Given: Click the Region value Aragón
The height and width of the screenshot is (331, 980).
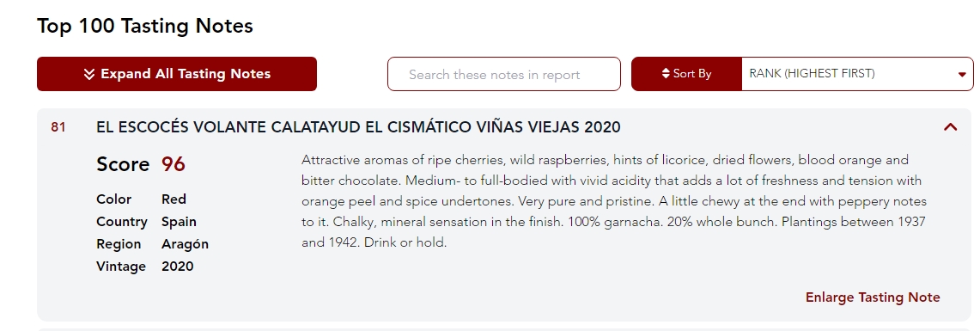Looking at the screenshot, I should (x=185, y=245).
